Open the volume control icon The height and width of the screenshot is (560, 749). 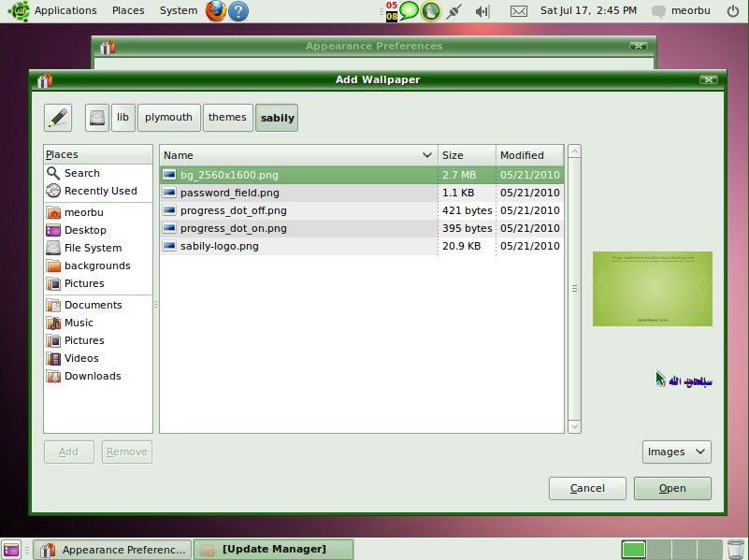(x=483, y=11)
